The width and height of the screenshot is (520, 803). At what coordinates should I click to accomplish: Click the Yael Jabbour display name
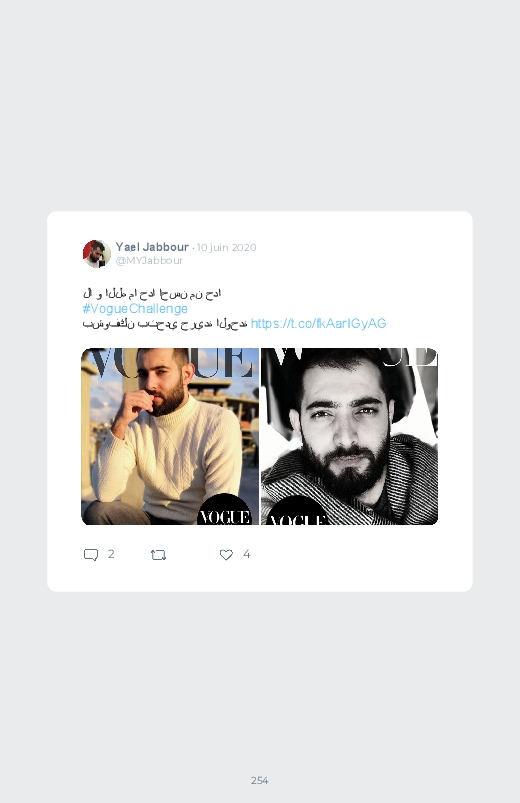[x=152, y=247]
